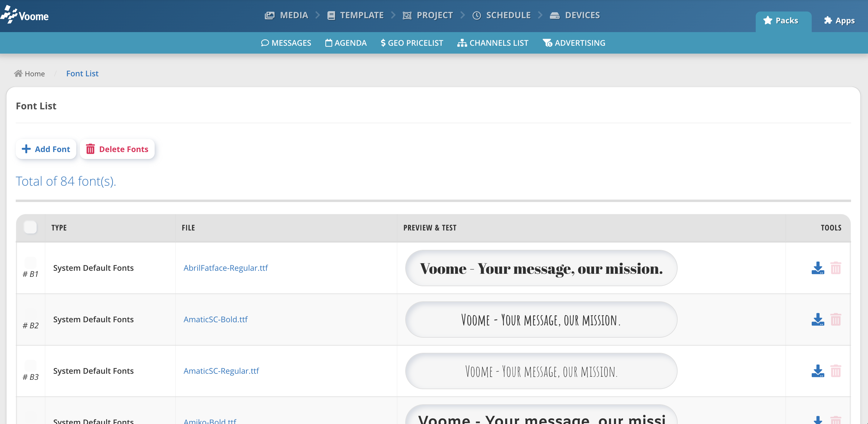
Task: Open Channels List from the submenu
Action: click(x=493, y=43)
